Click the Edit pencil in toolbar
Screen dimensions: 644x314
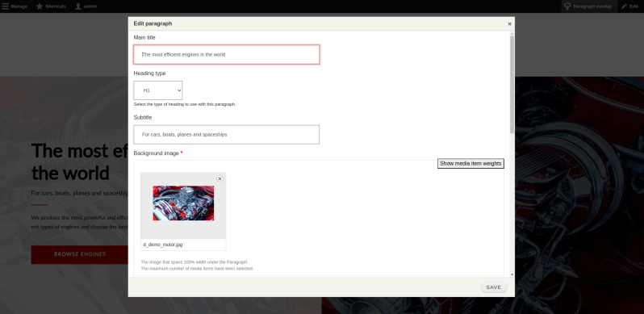click(x=630, y=6)
